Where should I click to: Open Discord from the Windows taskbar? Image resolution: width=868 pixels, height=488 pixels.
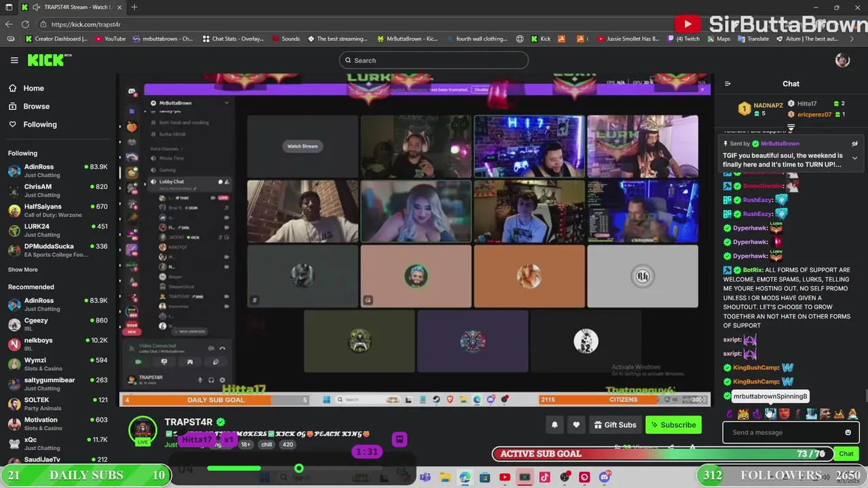point(604,478)
